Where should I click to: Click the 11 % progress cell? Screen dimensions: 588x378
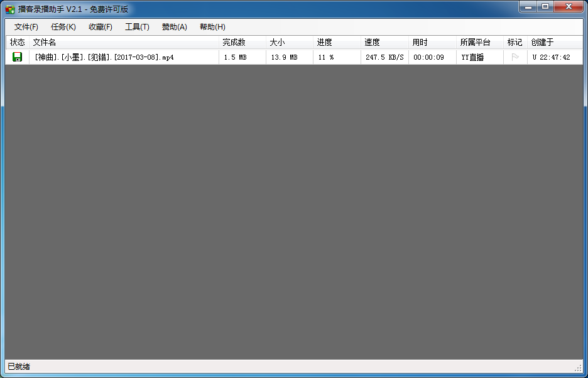click(325, 57)
